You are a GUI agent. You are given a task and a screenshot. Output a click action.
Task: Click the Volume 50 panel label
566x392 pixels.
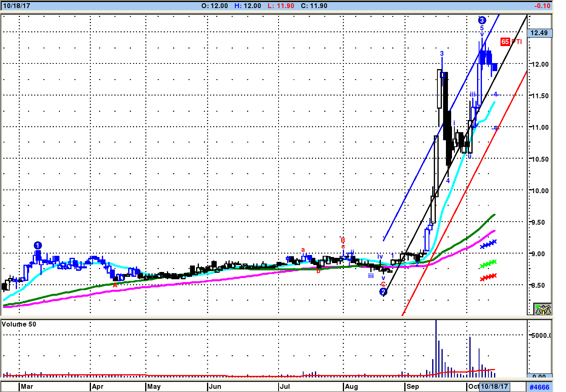tap(19, 324)
